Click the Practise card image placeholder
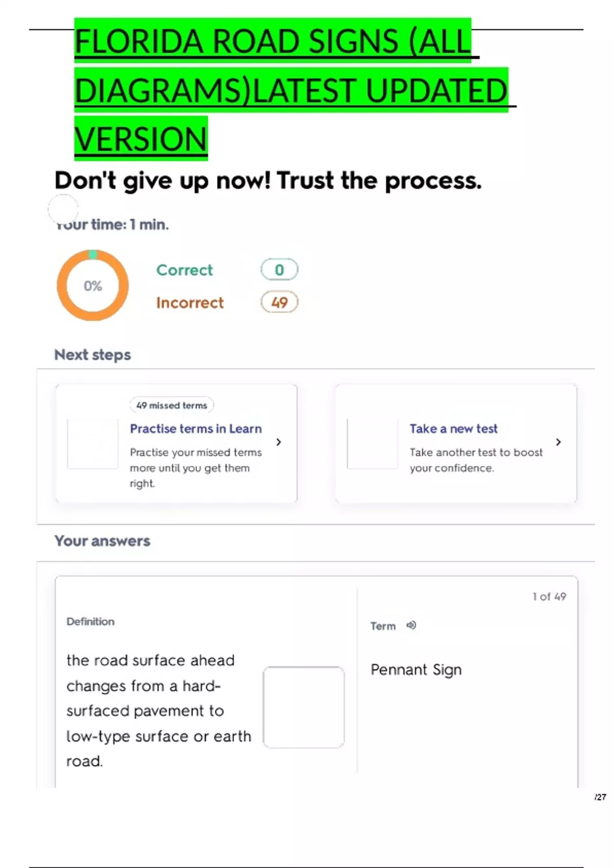The image size is (613, 868). pyautogui.click(x=93, y=444)
